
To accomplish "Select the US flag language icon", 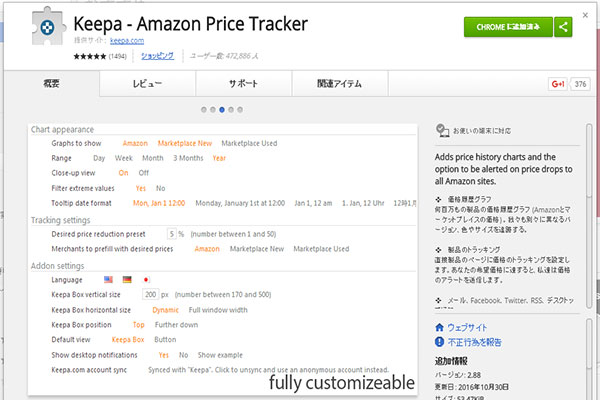I will tap(110, 279).
